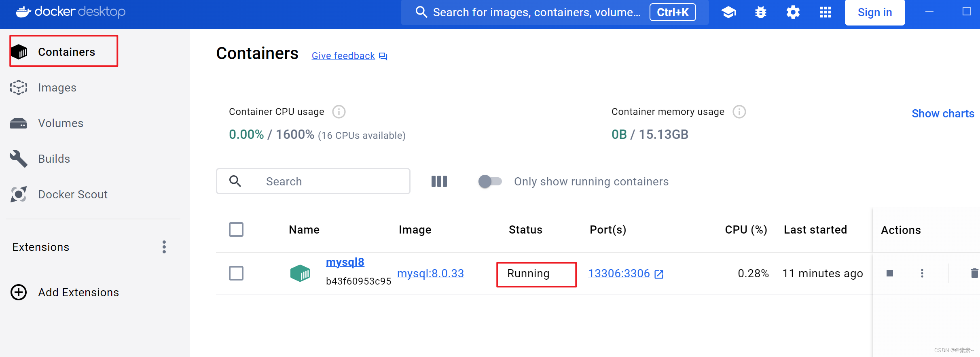
Task: Minimize the Docker Desktop window
Action: click(929, 12)
